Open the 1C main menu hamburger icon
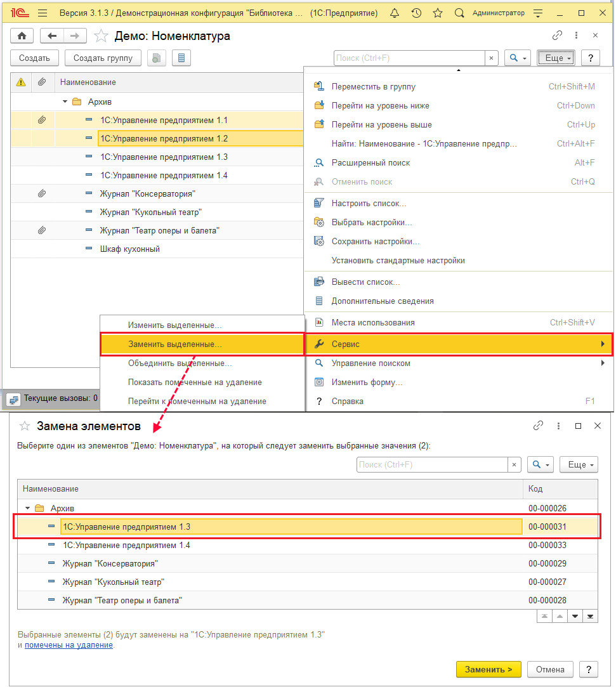Viewport: 616px width, 687px height. pyautogui.click(x=43, y=13)
